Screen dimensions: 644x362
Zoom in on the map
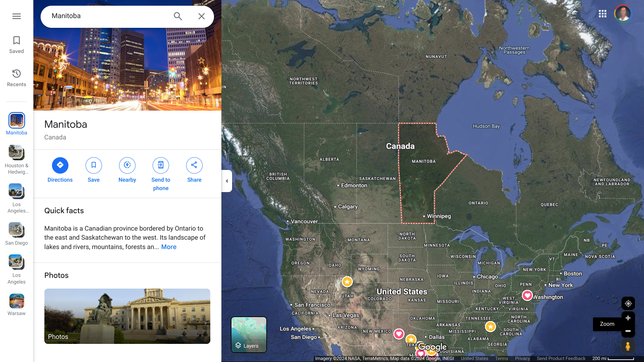click(x=628, y=318)
